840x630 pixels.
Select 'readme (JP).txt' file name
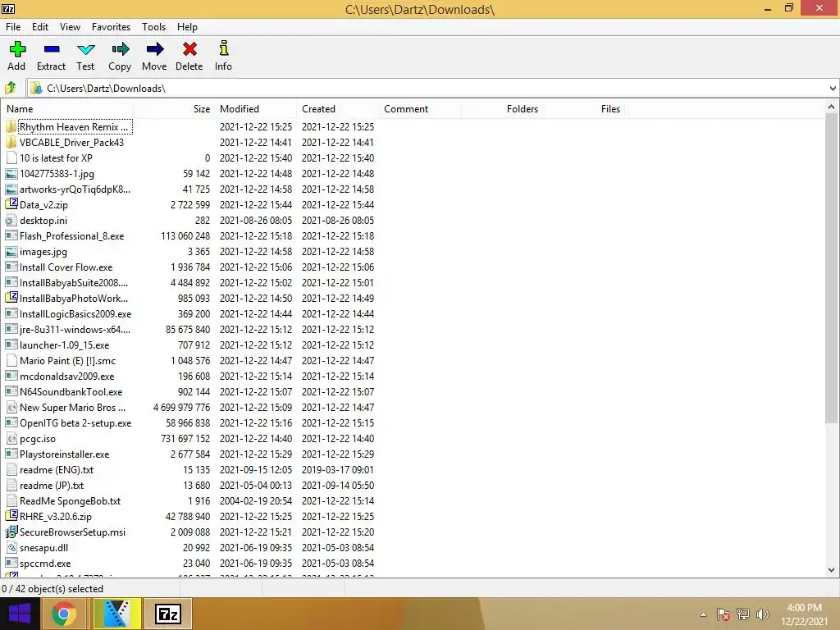coord(52,486)
